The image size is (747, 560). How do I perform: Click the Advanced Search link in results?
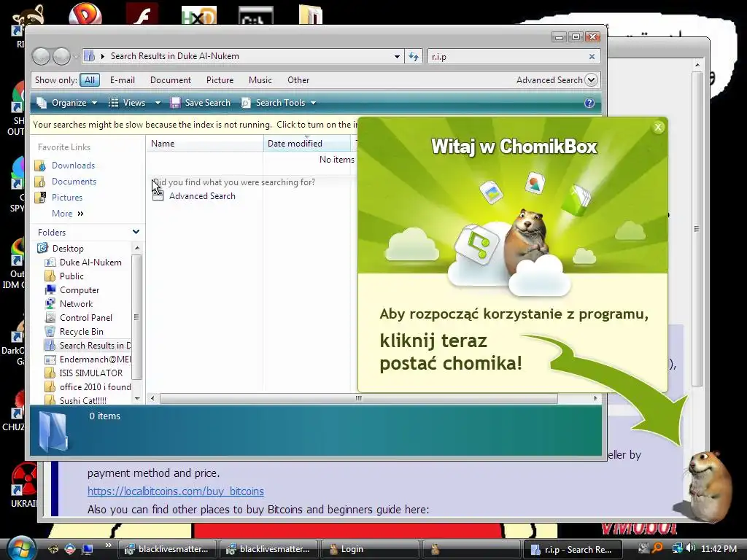click(202, 195)
